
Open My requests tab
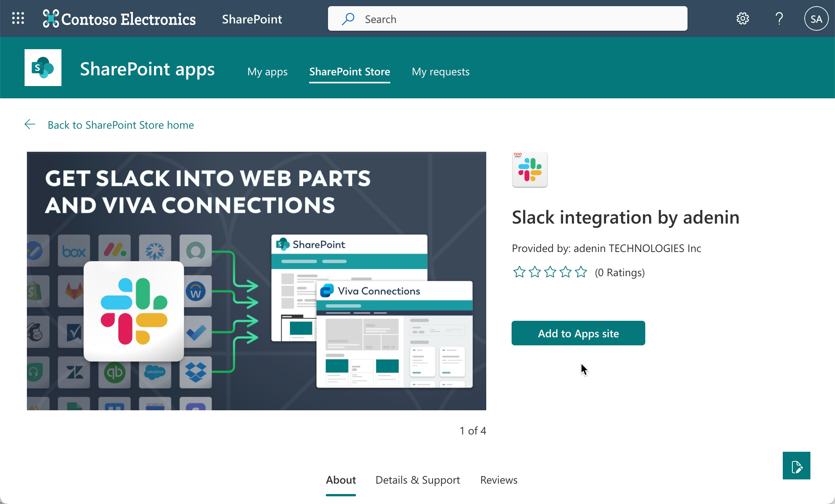[441, 72]
